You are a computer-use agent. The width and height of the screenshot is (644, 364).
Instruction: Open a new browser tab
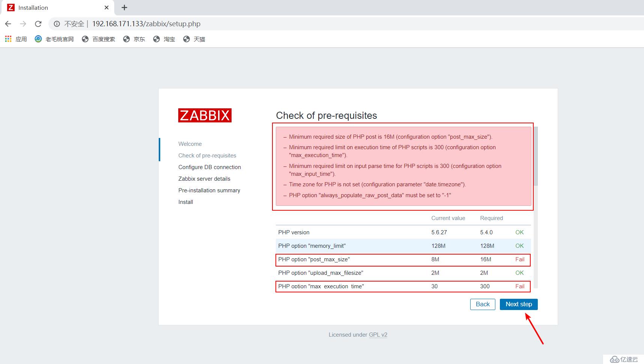click(125, 7)
